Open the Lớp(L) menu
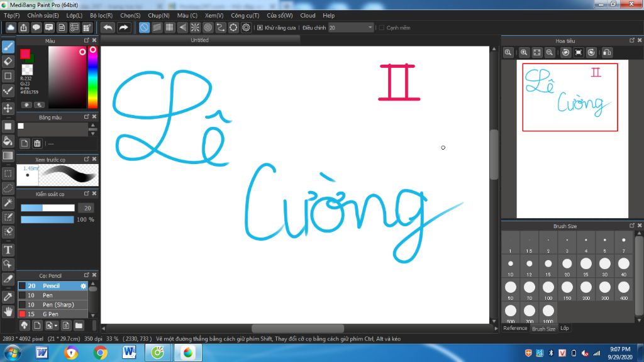 [x=74, y=15]
